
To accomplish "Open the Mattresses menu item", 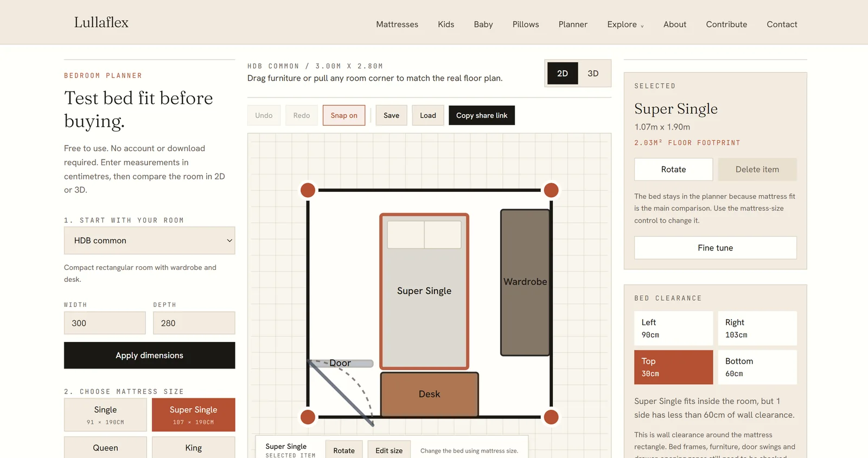I will (397, 24).
